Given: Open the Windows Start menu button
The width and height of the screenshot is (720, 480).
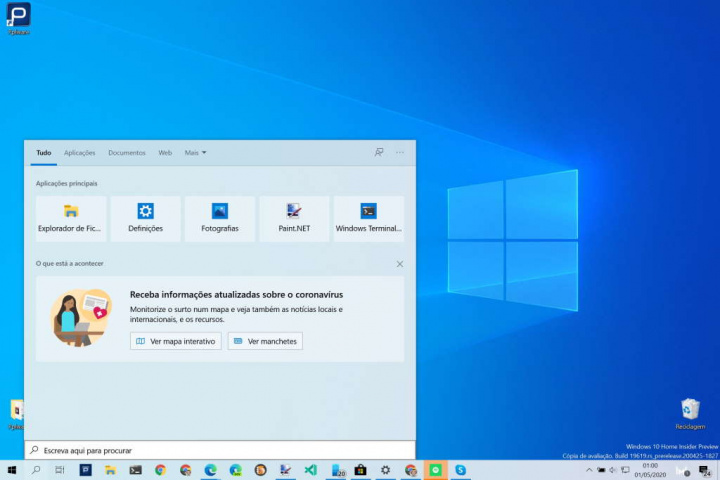Looking at the screenshot, I should (x=12, y=470).
